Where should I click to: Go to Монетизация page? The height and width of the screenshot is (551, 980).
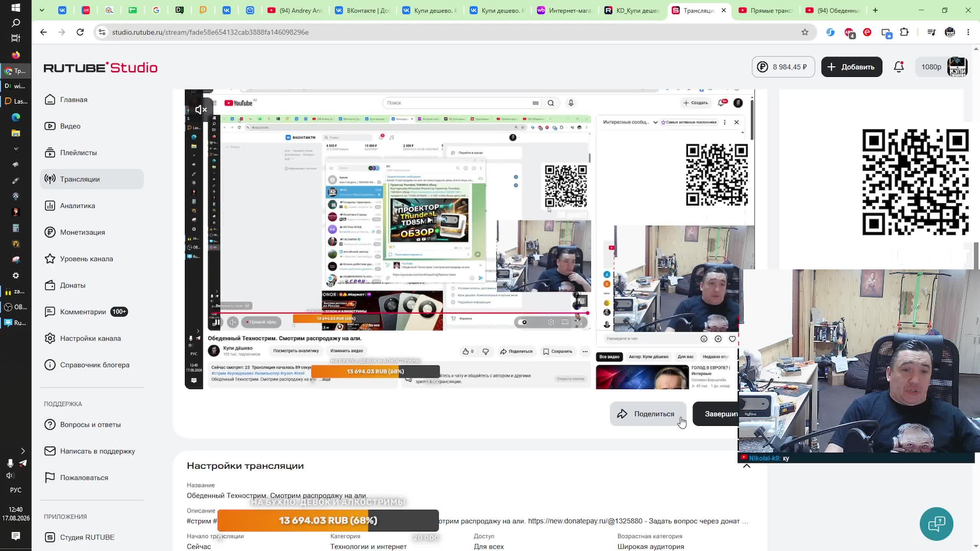tap(92, 232)
